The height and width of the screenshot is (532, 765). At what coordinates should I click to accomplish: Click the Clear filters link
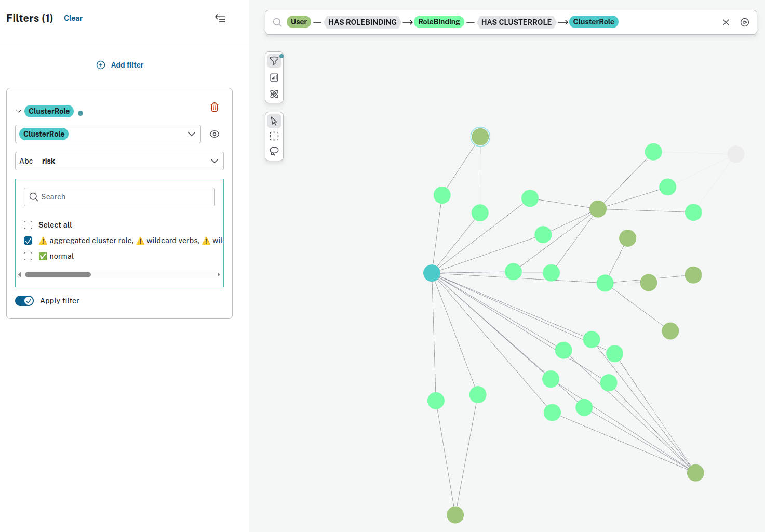point(73,18)
